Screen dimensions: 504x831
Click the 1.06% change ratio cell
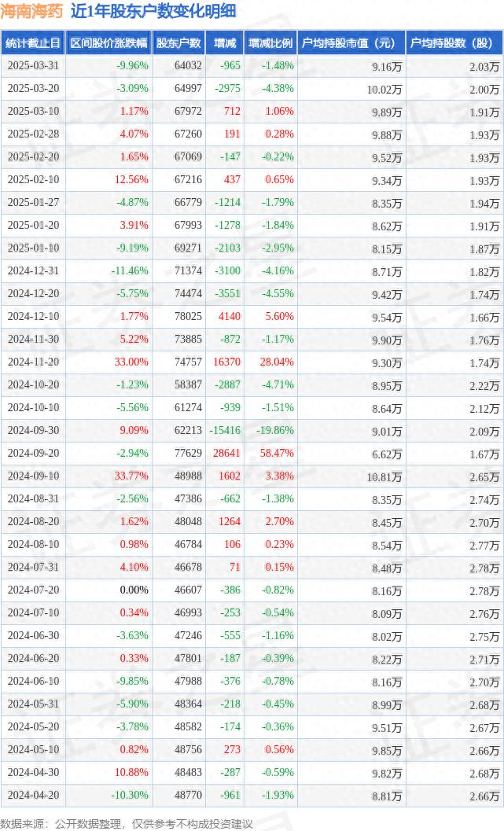(x=279, y=112)
